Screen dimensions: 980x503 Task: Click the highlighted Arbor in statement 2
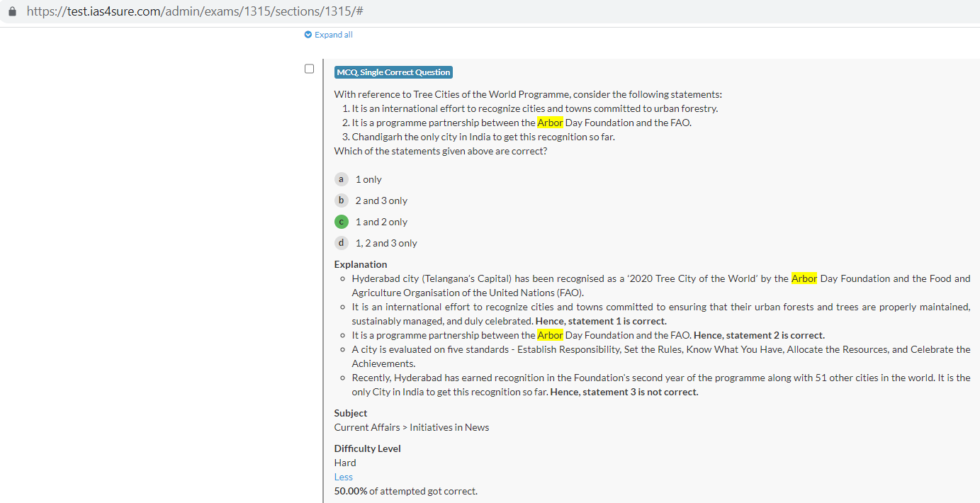(550, 123)
